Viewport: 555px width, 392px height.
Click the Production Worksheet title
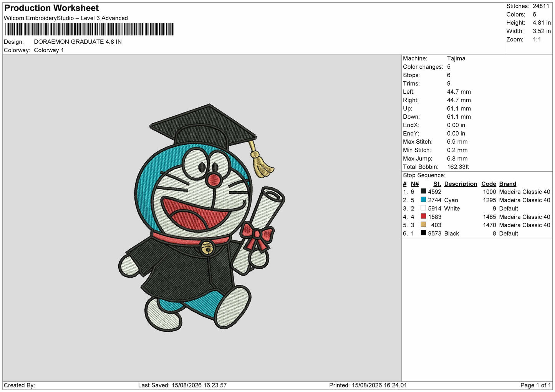click(51, 8)
